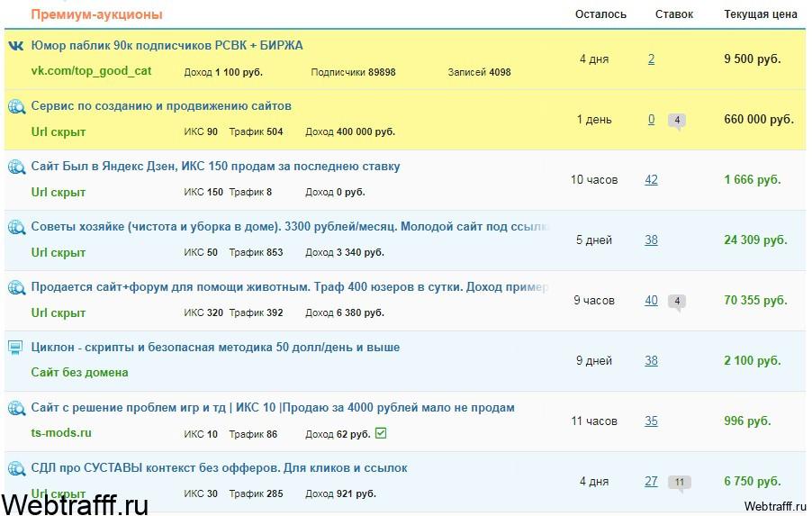View the 35 bids link
This screenshot has width=812, height=516.
pyautogui.click(x=651, y=421)
